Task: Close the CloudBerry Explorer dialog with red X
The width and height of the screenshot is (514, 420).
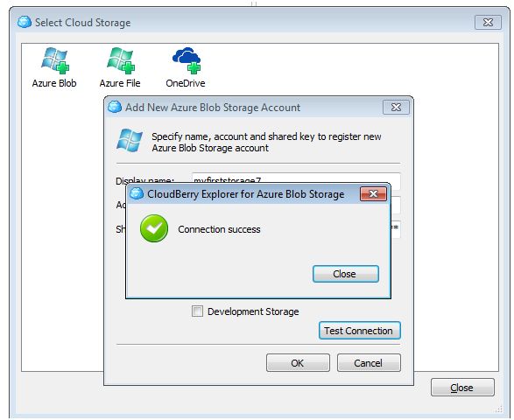Action: pyautogui.click(x=373, y=194)
